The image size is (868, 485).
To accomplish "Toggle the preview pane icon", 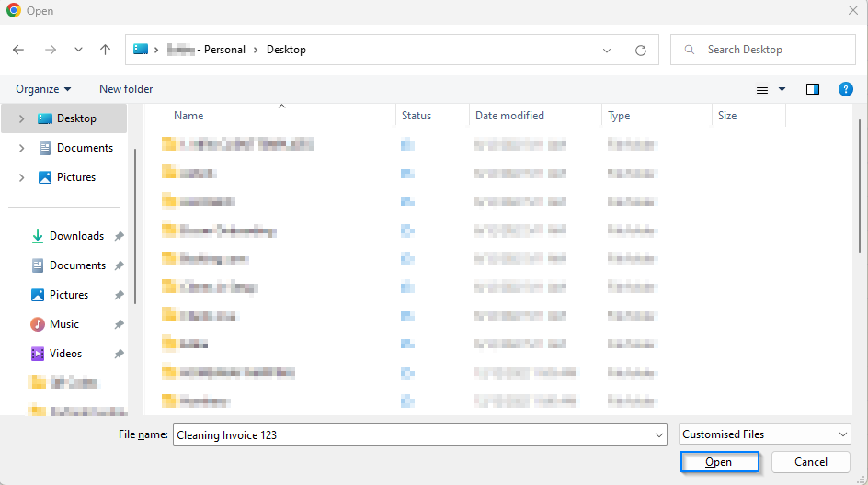I will point(812,89).
